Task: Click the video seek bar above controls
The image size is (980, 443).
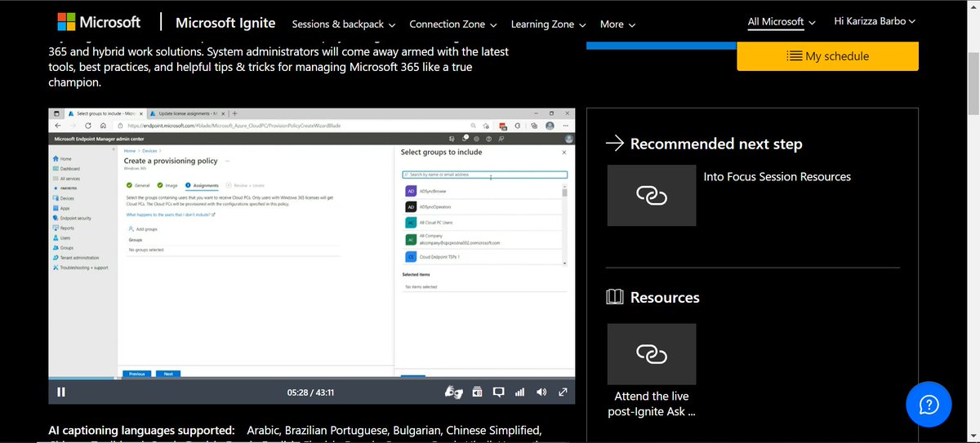Action: [311, 379]
